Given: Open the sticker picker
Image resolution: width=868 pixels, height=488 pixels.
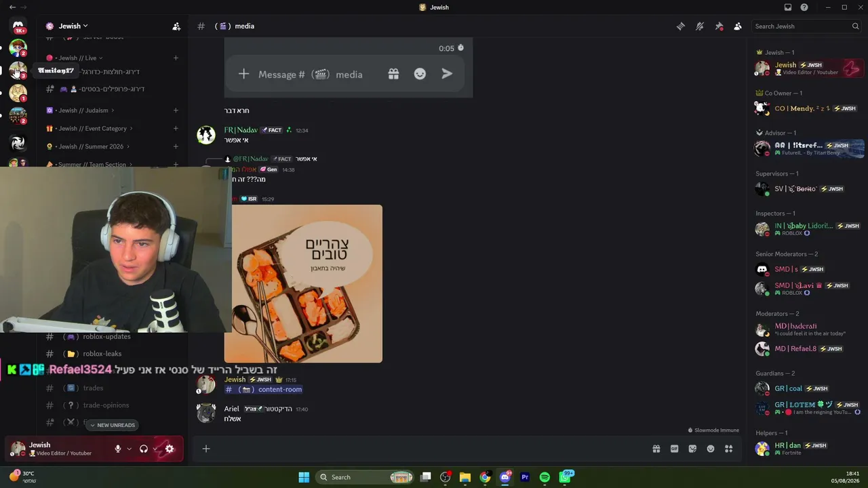Looking at the screenshot, I should pyautogui.click(x=692, y=449).
